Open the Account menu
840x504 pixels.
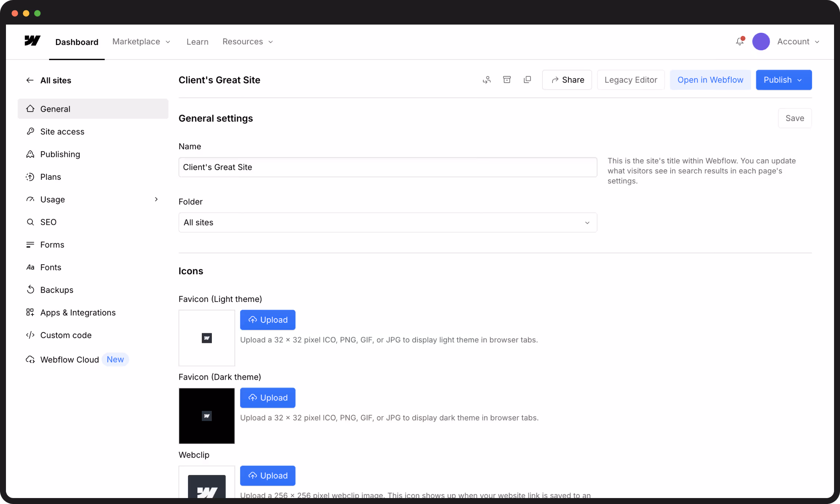(x=798, y=42)
